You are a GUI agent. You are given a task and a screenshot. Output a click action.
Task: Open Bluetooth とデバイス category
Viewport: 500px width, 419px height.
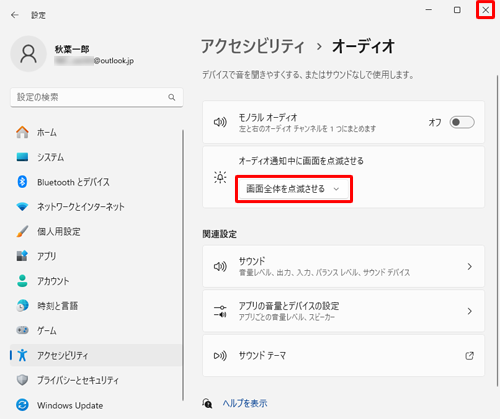click(96, 182)
